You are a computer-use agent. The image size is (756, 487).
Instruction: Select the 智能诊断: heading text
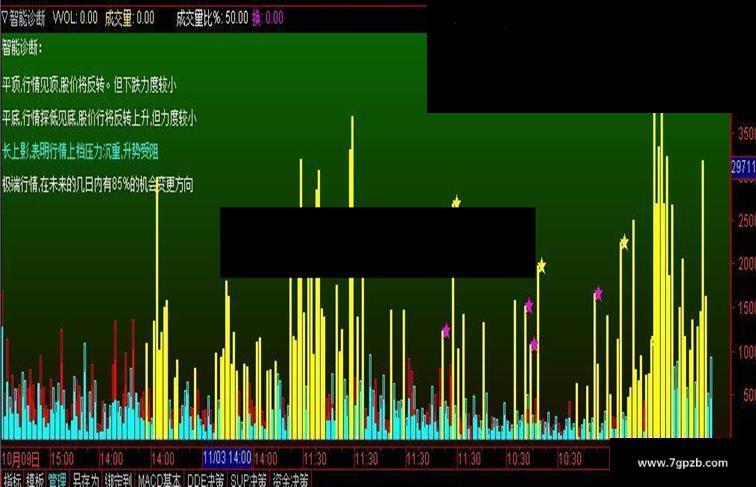22,48
